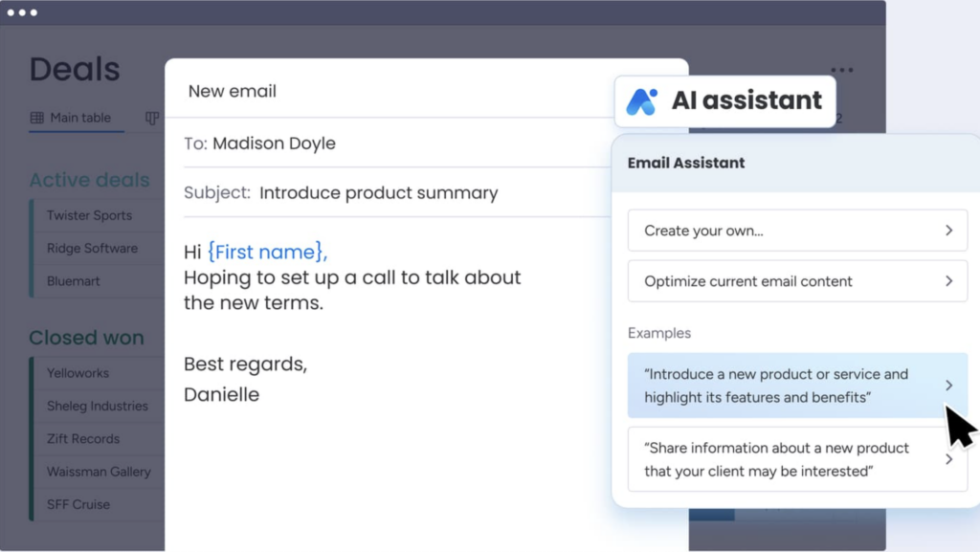Select the Email Assistant panel header

686,163
